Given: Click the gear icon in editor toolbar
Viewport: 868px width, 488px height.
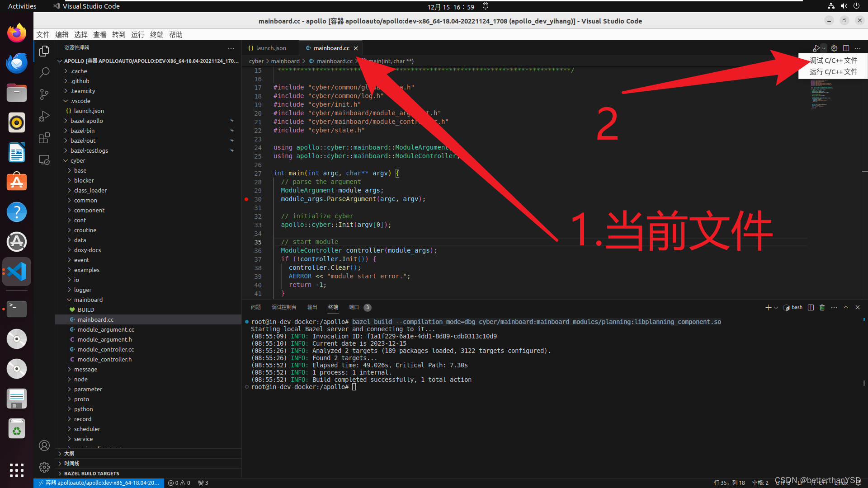Looking at the screenshot, I should tap(834, 48).
